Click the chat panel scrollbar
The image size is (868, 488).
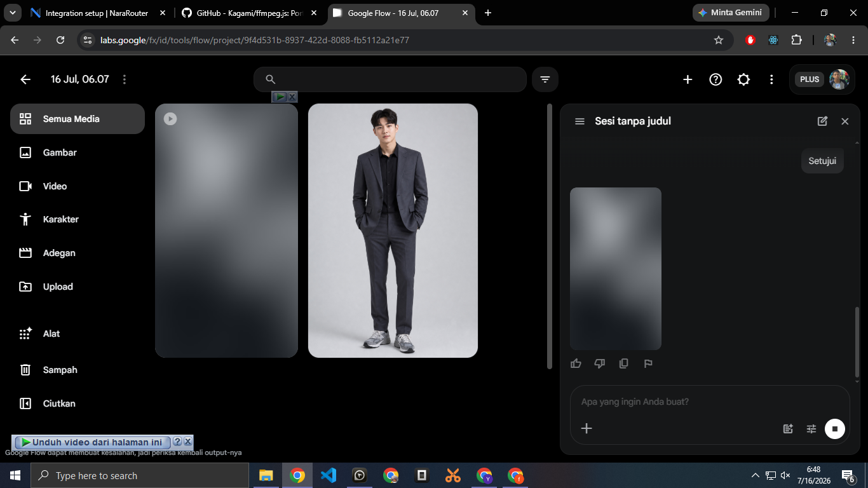(x=857, y=342)
